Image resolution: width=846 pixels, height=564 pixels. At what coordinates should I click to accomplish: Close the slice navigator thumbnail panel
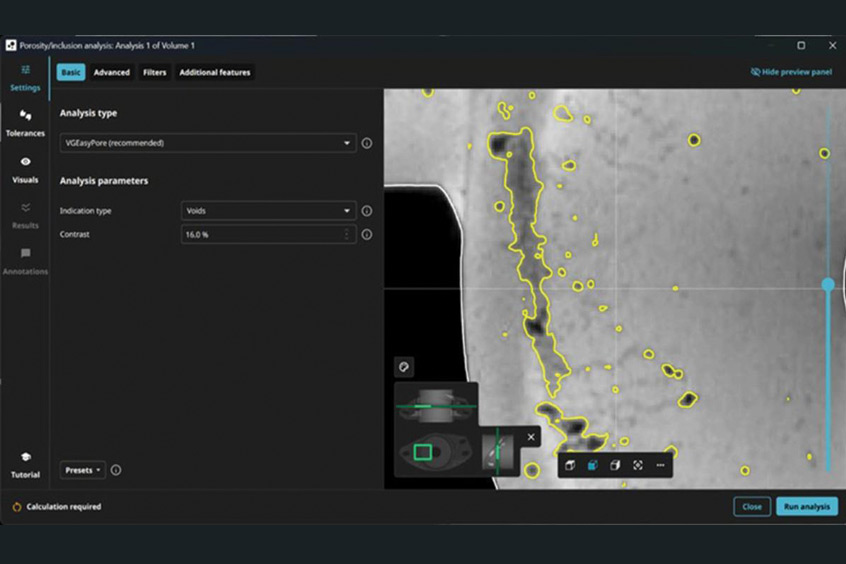click(531, 437)
